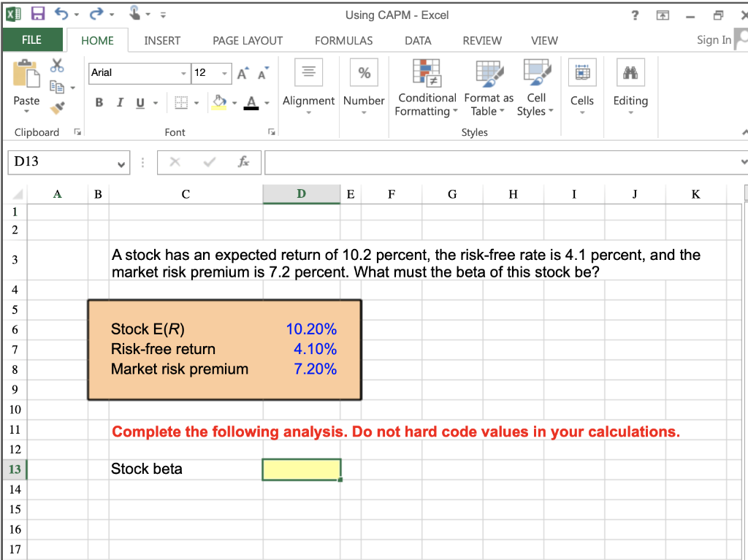
Task: Select the yellow Stock beta cell D13
Action: pyautogui.click(x=301, y=469)
